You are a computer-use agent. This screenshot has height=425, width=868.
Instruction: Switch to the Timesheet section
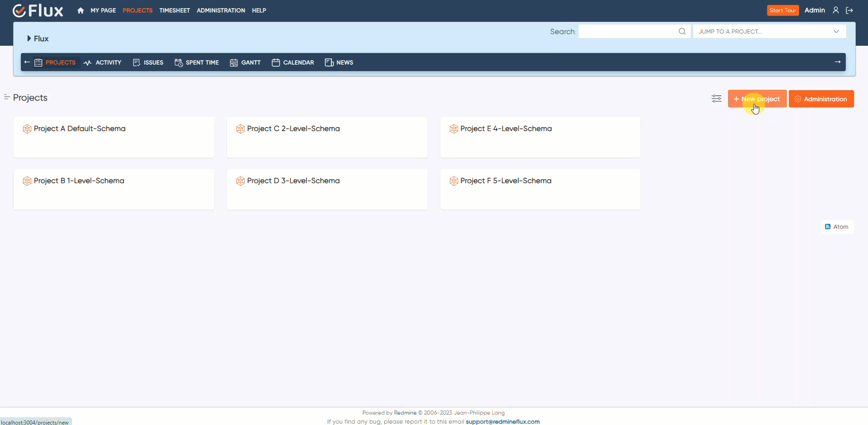point(174,10)
